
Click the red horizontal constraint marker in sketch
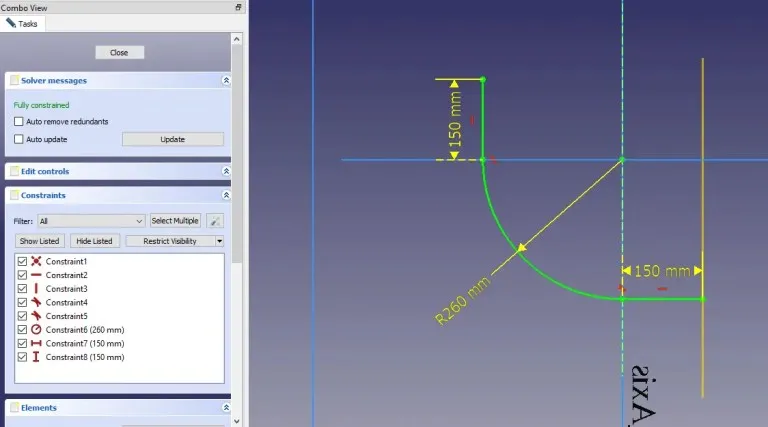pyautogui.click(x=662, y=289)
